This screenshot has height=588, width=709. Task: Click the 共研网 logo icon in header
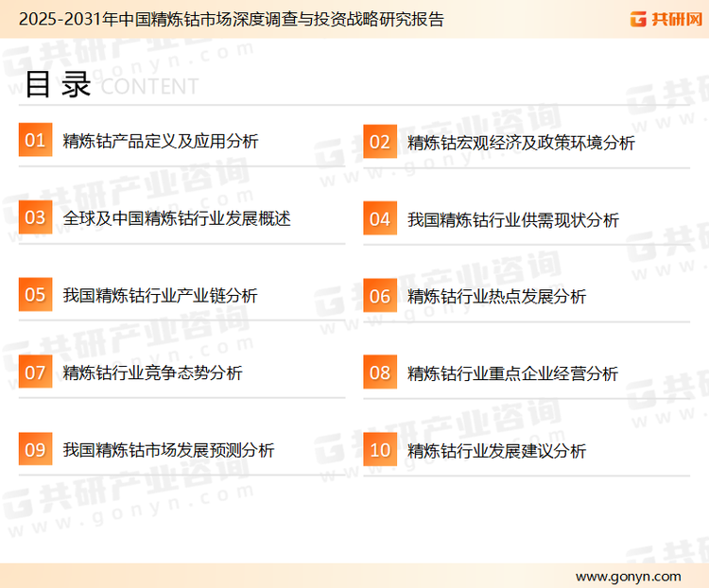(x=638, y=19)
